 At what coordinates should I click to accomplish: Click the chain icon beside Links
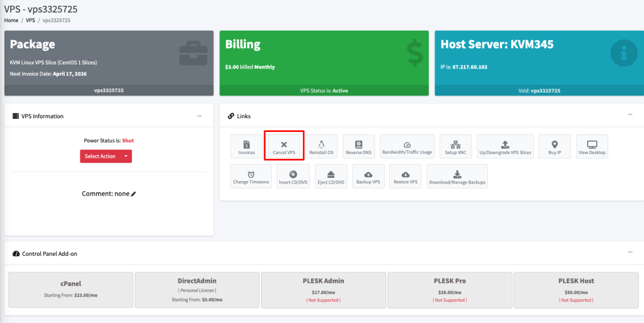click(231, 116)
